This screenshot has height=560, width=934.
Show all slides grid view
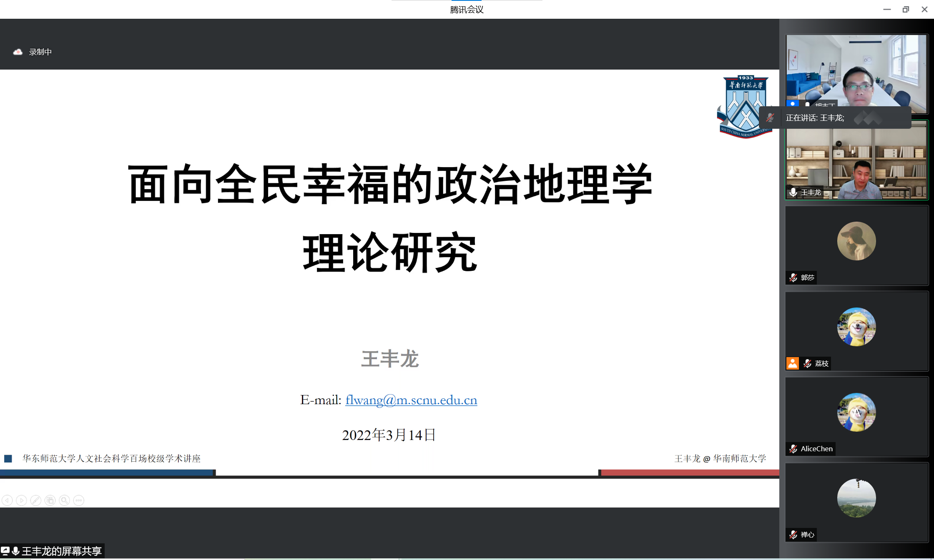tap(50, 500)
